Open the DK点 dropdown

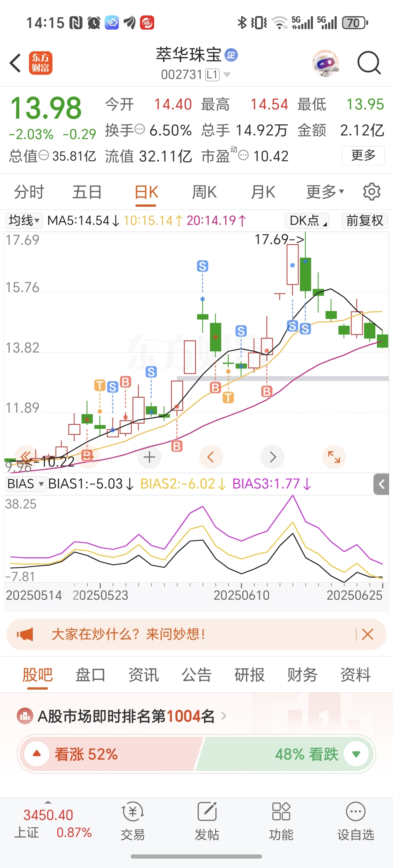[x=307, y=221]
